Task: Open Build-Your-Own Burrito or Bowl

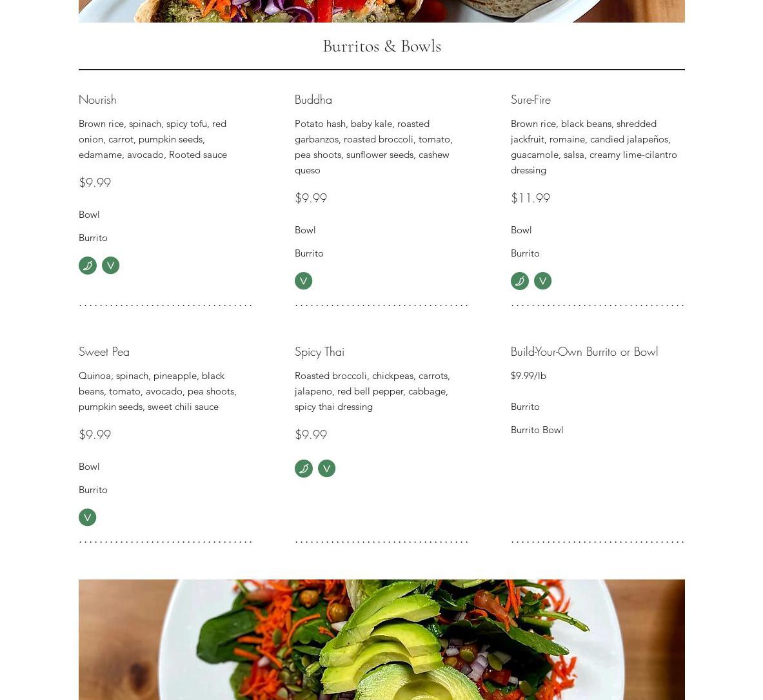Action: (584, 352)
